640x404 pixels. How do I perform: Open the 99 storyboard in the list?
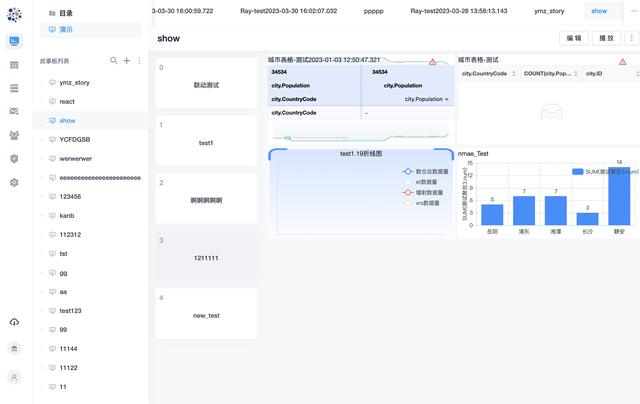pyautogui.click(x=91, y=330)
